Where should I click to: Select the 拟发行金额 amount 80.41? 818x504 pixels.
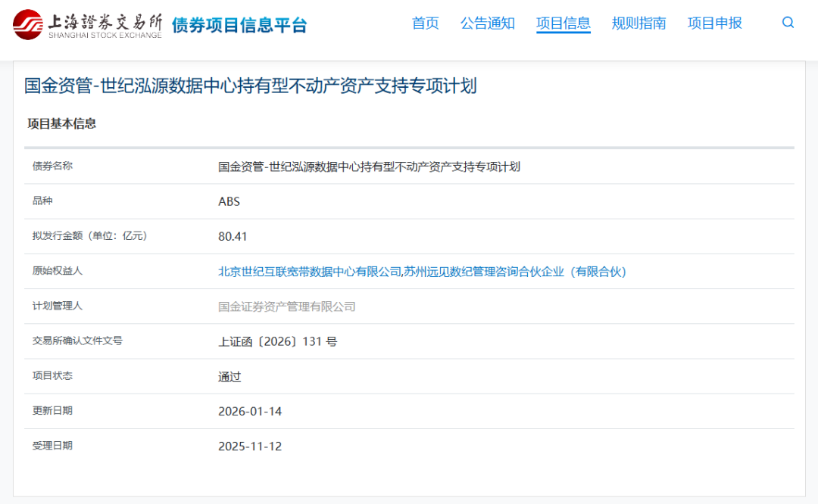pyautogui.click(x=232, y=236)
